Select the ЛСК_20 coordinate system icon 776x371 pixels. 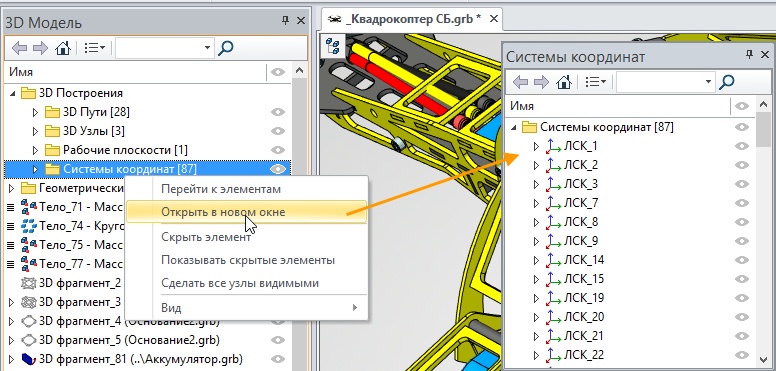552,317
